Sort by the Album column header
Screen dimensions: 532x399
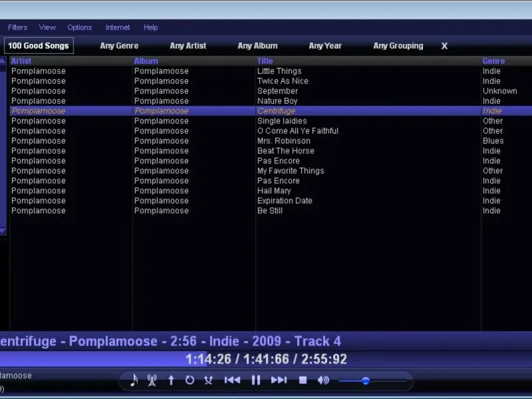tap(146, 61)
